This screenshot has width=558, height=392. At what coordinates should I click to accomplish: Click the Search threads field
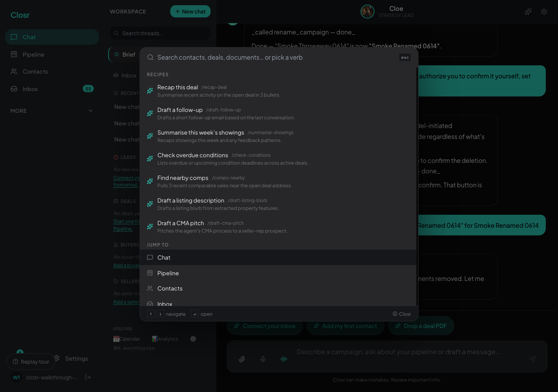[x=160, y=33]
